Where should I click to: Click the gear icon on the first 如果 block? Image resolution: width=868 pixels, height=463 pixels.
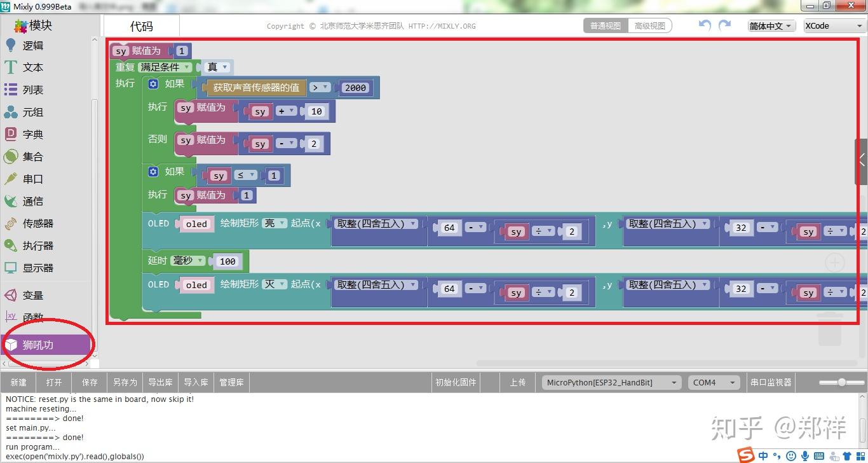pos(153,84)
